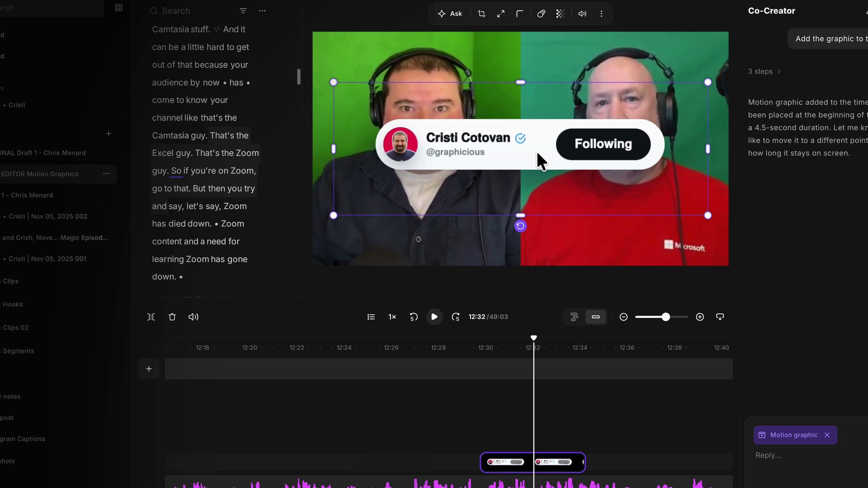Image resolution: width=868 pixels, height=488 pixels.
Task: Jump back 5 seconds
Action: coord(414,317)
